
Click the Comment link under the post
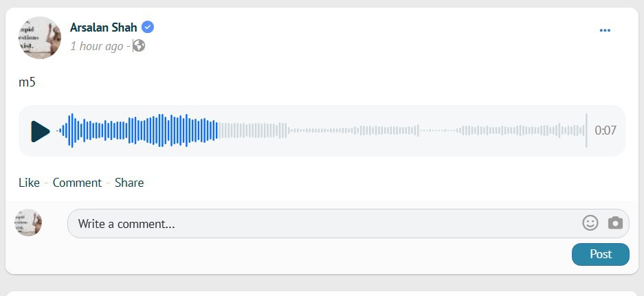pyautogui.click(x=77, y=183)
